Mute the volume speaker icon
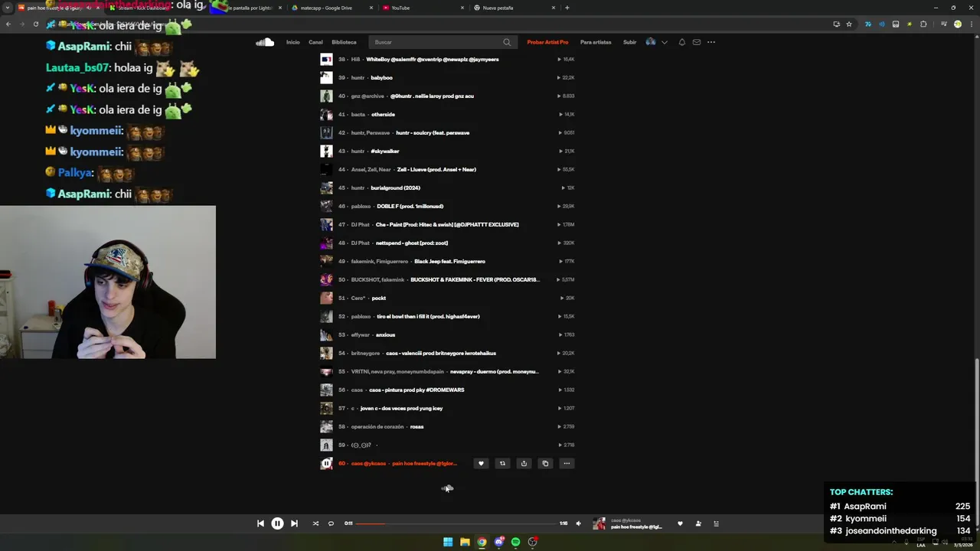Image resolution: width=980 pixels, height=551 pixels. click(x=578, y=523)
